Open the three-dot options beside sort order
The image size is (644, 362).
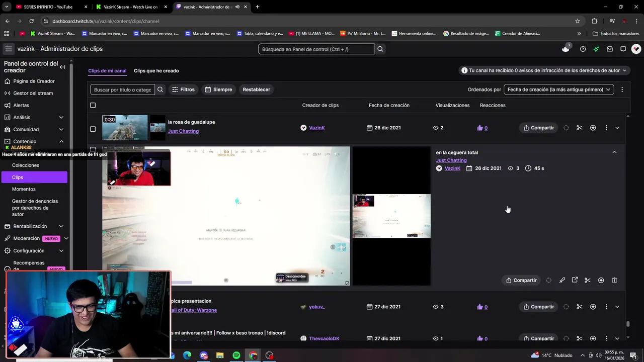coord(622,89)
